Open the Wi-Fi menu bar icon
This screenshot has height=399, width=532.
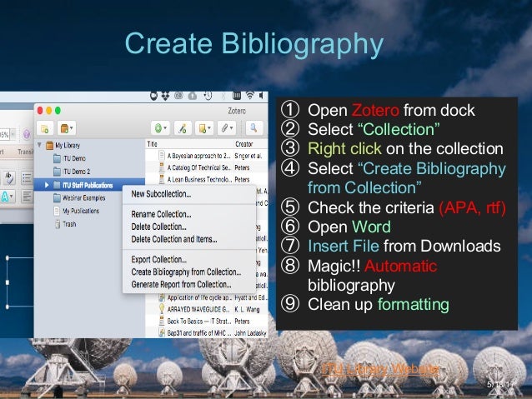tap(249, 96)
